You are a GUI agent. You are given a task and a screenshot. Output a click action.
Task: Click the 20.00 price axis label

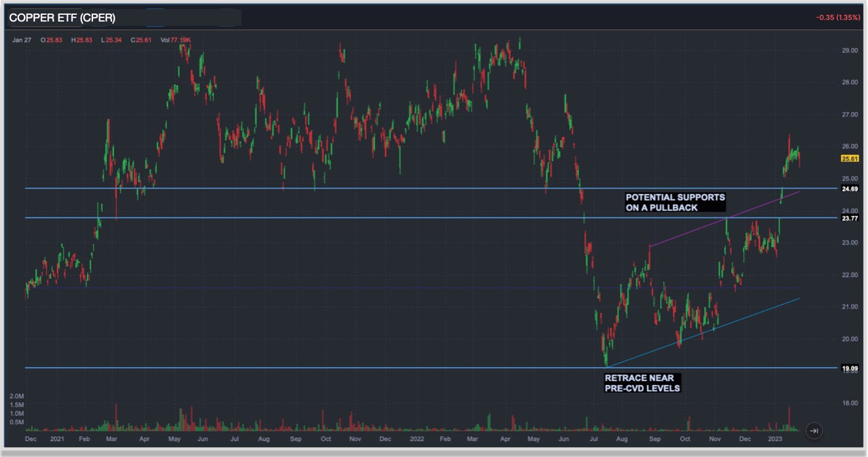(850, 339)
